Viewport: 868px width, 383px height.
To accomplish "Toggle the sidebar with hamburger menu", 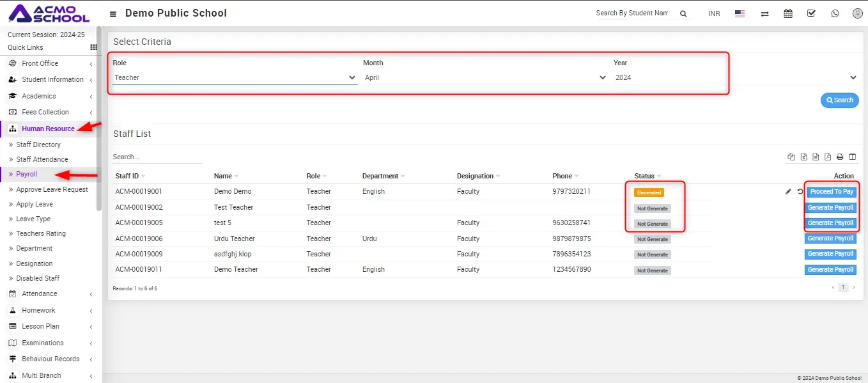I will point(113,13).
